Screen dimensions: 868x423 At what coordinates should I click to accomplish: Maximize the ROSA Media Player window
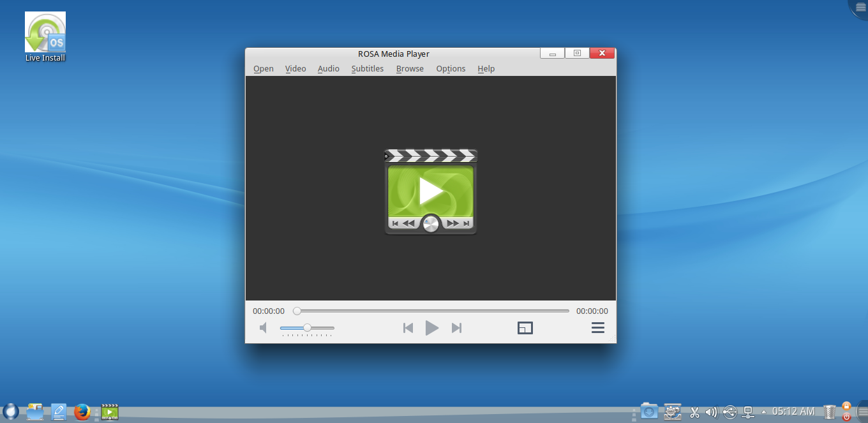point(577,54)
